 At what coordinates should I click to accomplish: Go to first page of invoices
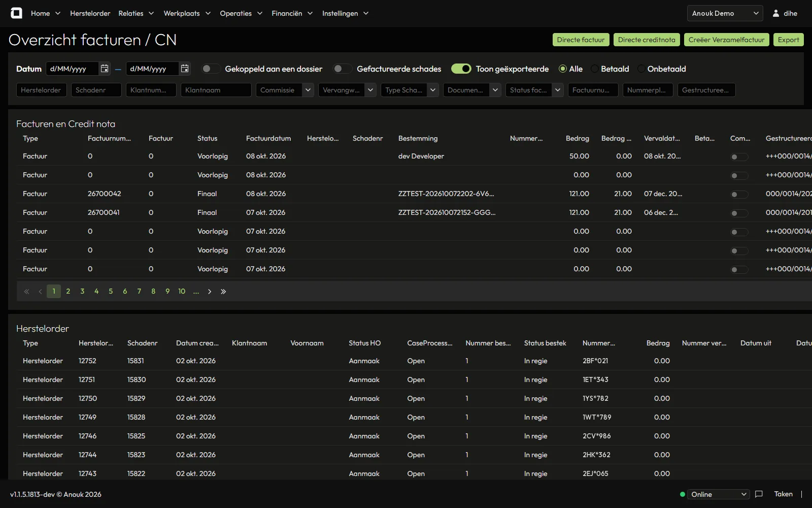[26, 292]
